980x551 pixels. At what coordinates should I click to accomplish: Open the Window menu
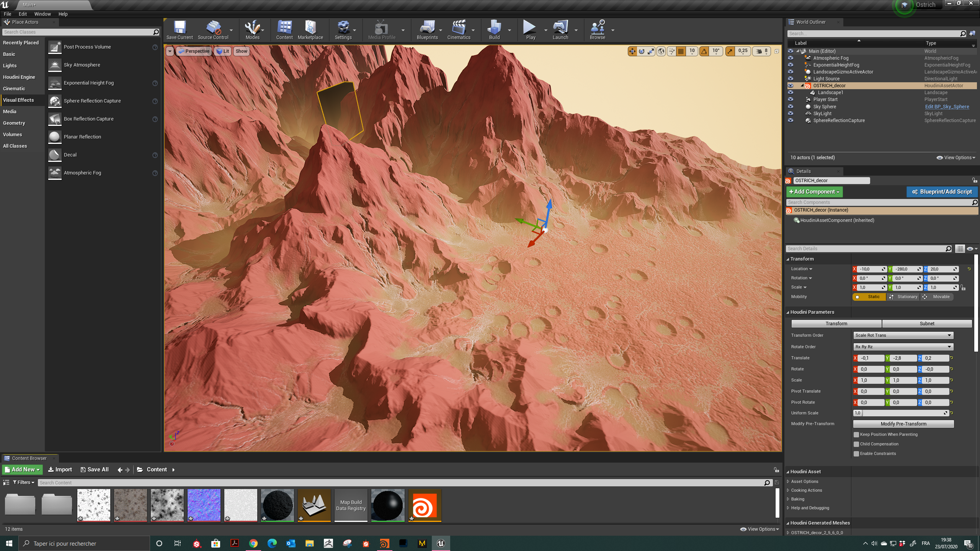click(x=42, y=14)
